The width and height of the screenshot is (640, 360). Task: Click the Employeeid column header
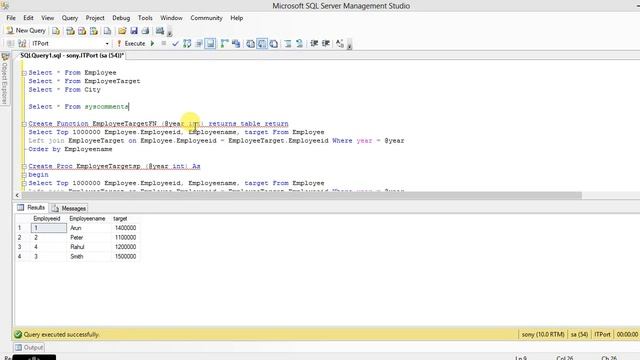coord(49,219)
